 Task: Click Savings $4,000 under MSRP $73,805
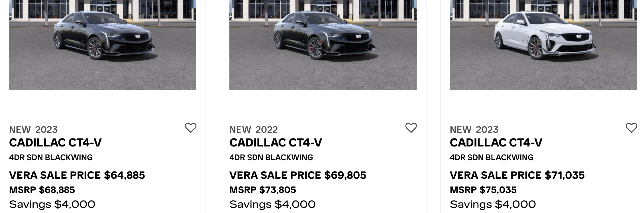pos(272,204)
